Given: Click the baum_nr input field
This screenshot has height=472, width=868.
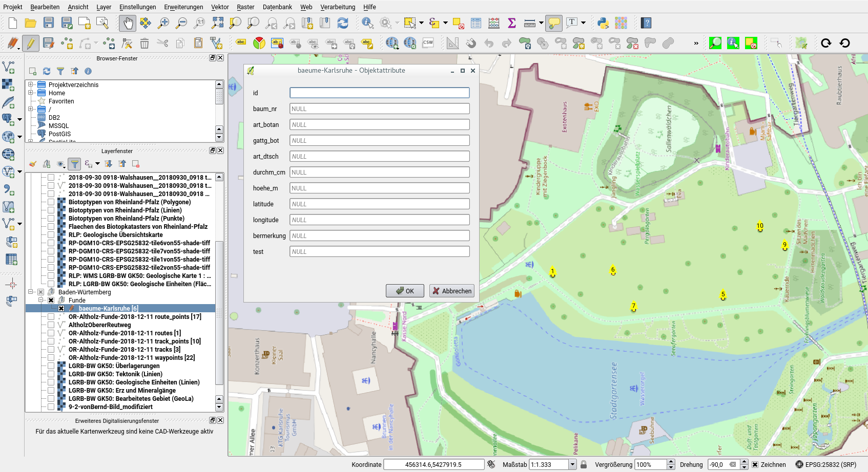Looking at the screenshot, I should [379, 109].
